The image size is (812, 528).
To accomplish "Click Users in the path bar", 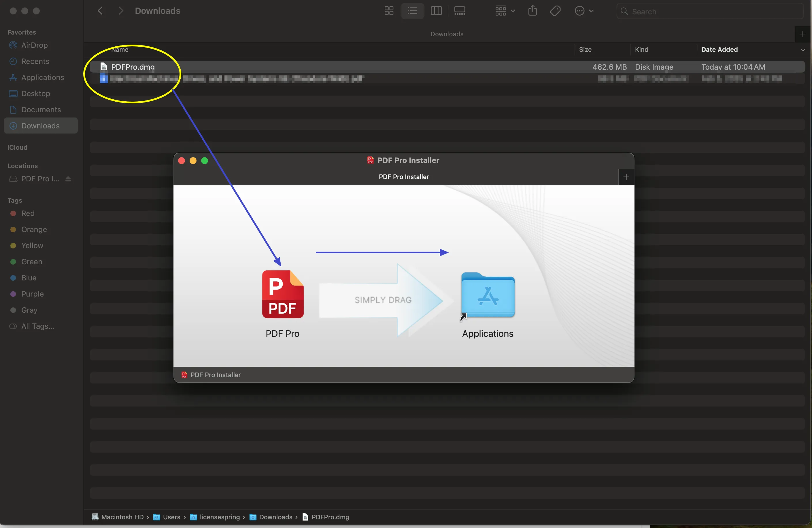I will tap(167, 517).
